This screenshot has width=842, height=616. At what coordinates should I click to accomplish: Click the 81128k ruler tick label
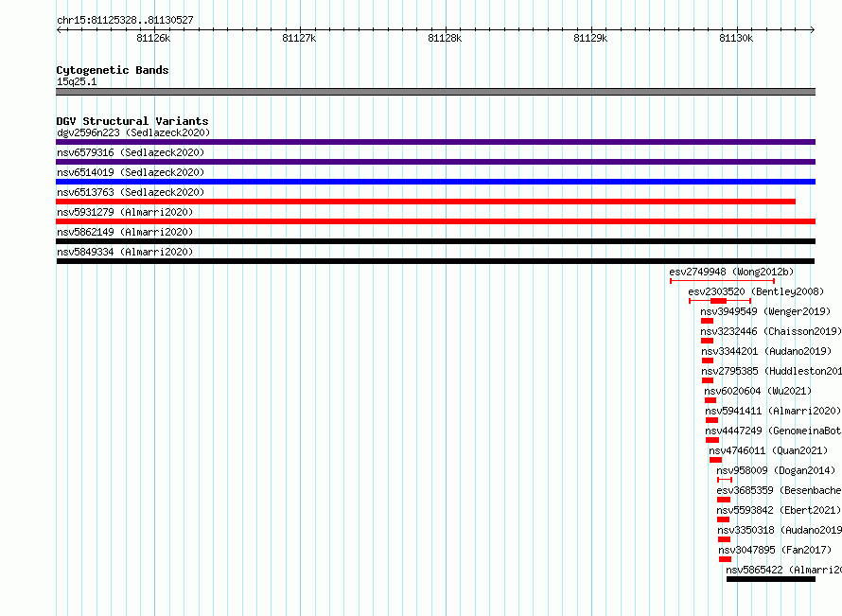pos(445,38)
